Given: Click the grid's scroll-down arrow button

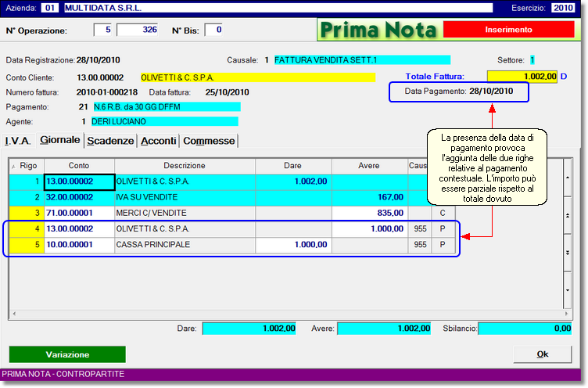Looking at the screenshot, I should pos(568,290).
